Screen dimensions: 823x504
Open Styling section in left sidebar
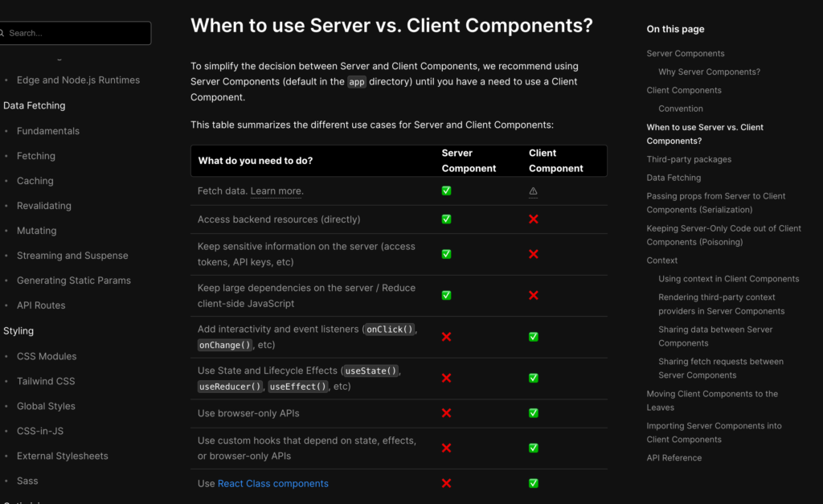(x=18, y=330)
